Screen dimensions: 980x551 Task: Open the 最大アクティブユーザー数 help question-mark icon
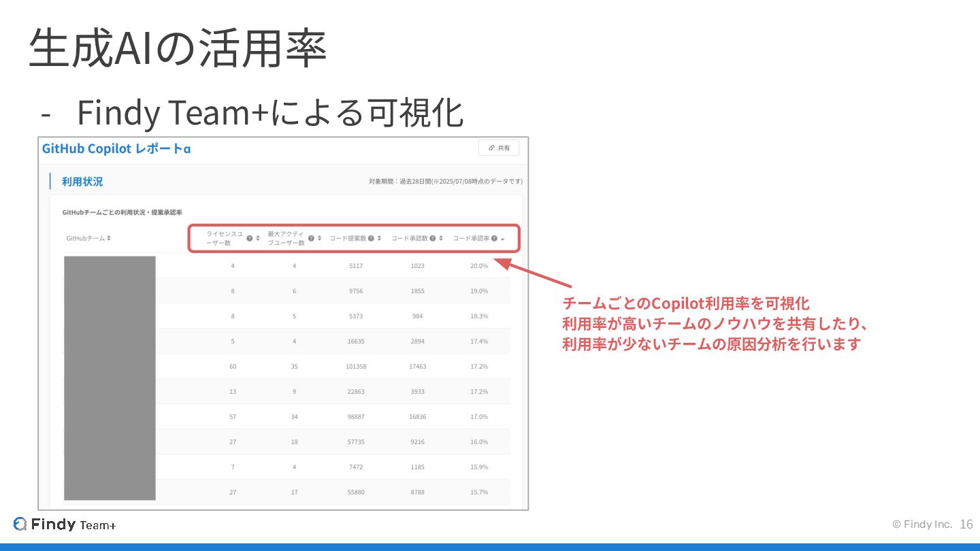311,238
